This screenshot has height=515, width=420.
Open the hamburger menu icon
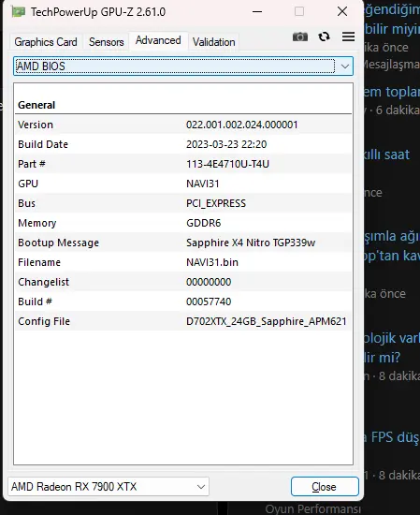(x=348, y=37)
